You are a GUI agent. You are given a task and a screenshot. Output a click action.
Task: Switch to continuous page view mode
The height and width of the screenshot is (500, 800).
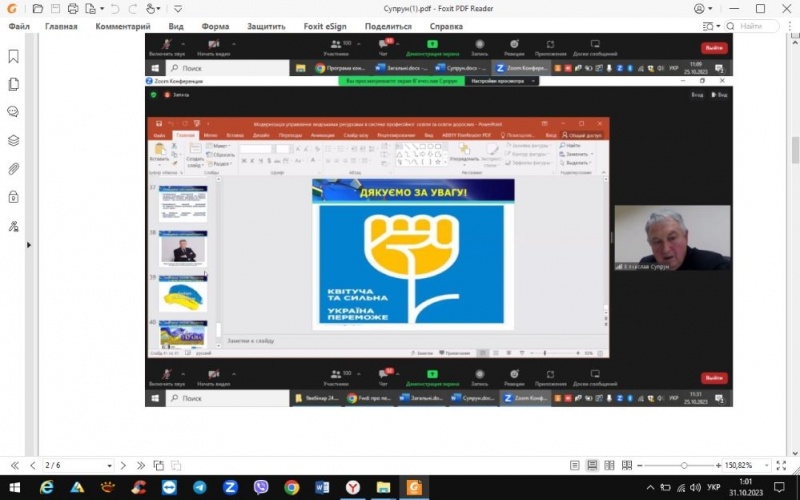[593, 465]
